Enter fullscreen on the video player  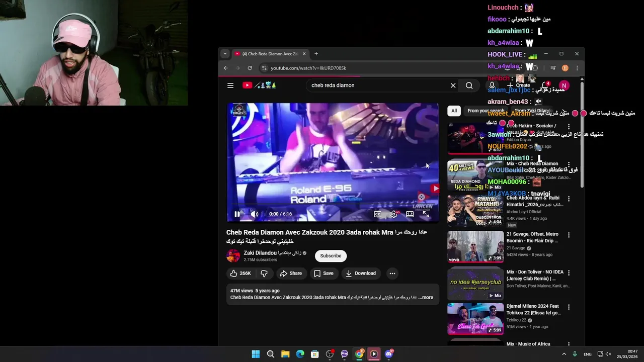pos(426,214)
